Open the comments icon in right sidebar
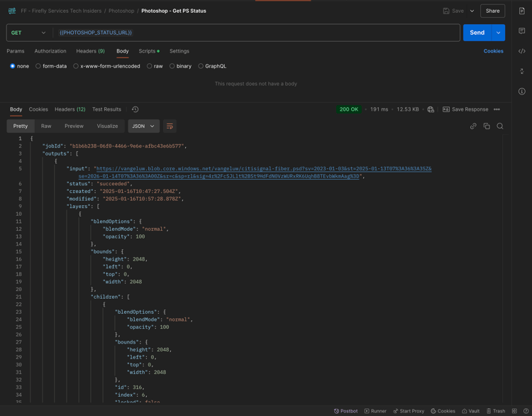Image resolution: width=532 pixels, height=416 pixels. click(522, 31)
